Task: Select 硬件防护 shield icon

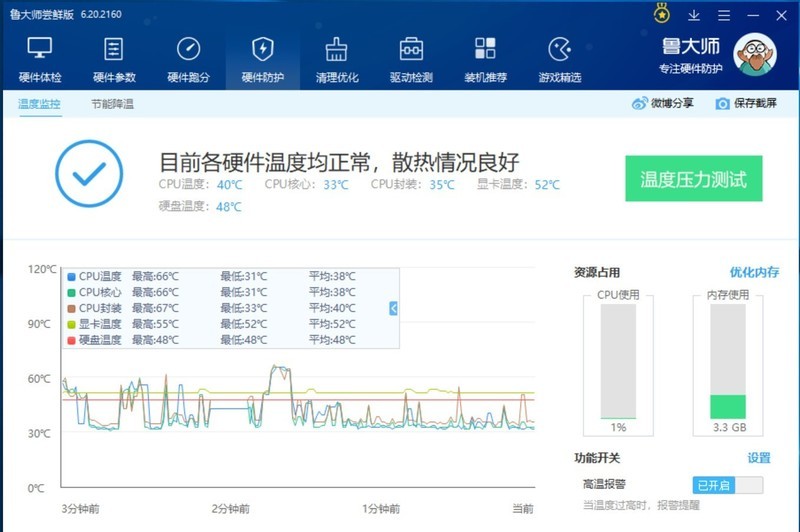Action: coord(263,49)
